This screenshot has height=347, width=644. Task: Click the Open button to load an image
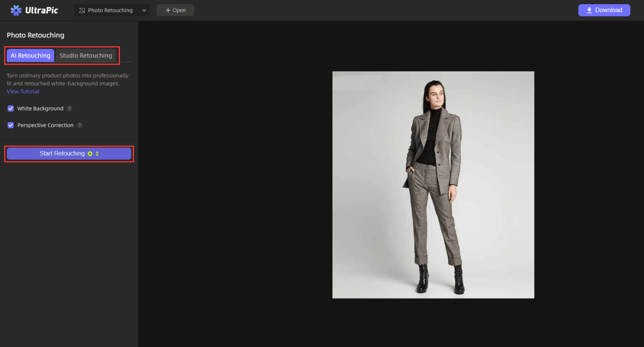[175, 10]
